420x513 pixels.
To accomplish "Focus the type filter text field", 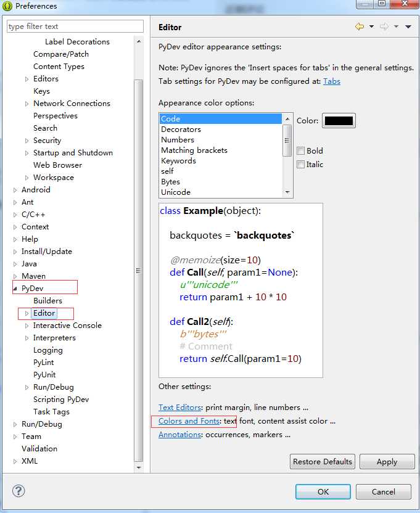I will (75, 26).
